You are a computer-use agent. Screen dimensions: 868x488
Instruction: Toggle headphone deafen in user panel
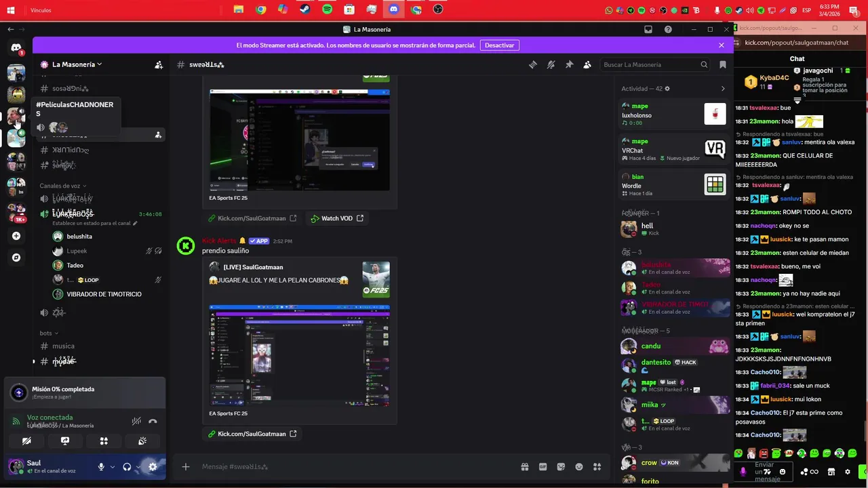[x=127, y=467]
